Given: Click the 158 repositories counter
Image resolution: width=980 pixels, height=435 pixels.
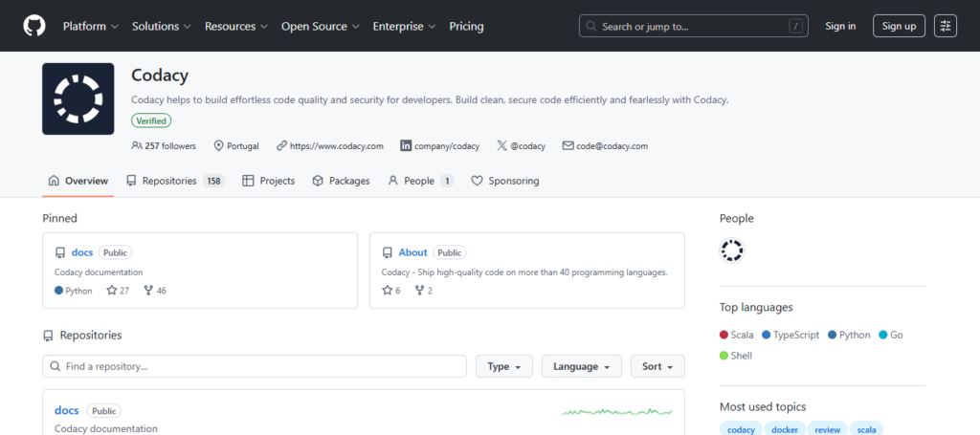Looking at the screenshot, I should [x=214, y=181].
